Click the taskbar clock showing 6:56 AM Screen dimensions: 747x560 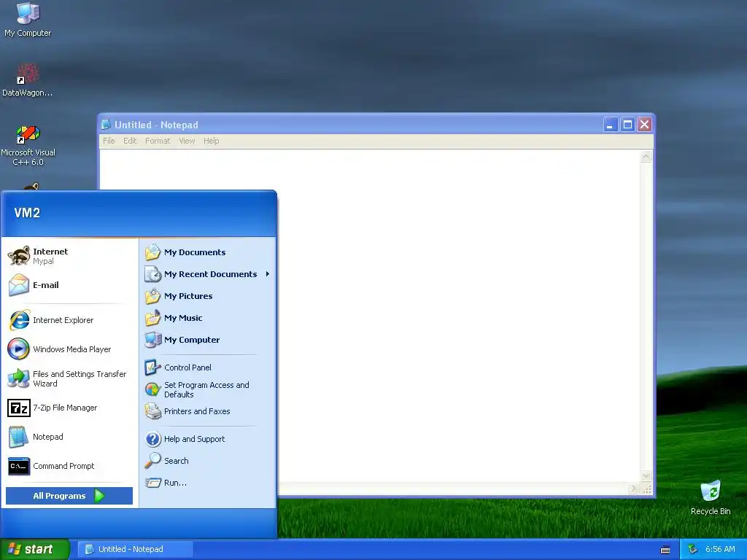[720, 549]
